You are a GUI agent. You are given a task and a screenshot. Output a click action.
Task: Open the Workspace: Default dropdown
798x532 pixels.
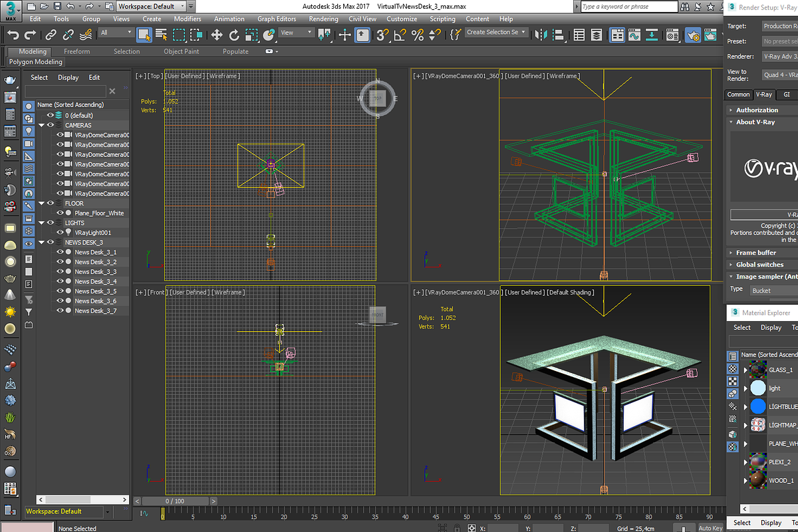tap(151, 6)
